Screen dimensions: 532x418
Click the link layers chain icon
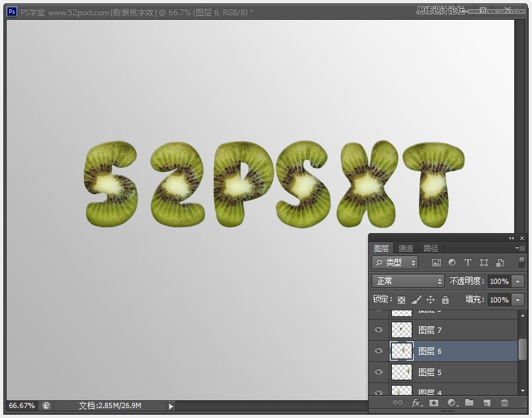398,402
